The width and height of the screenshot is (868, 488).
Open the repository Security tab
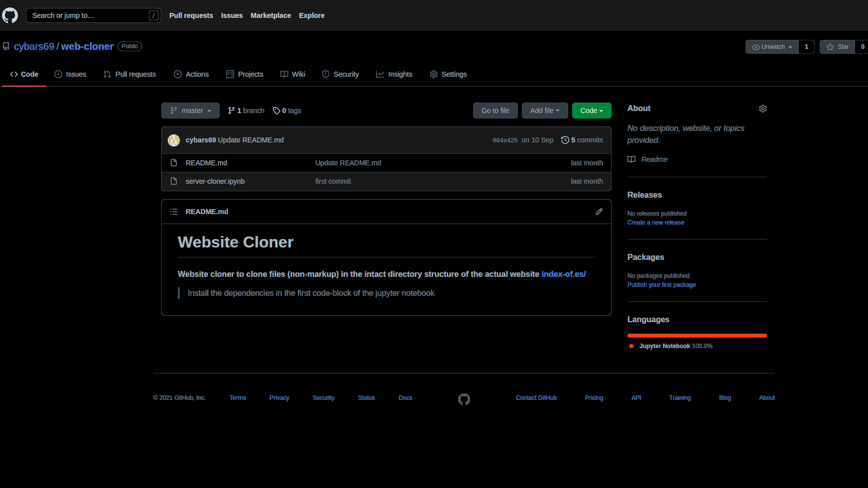pyautogui.click(x=340, y=74)
